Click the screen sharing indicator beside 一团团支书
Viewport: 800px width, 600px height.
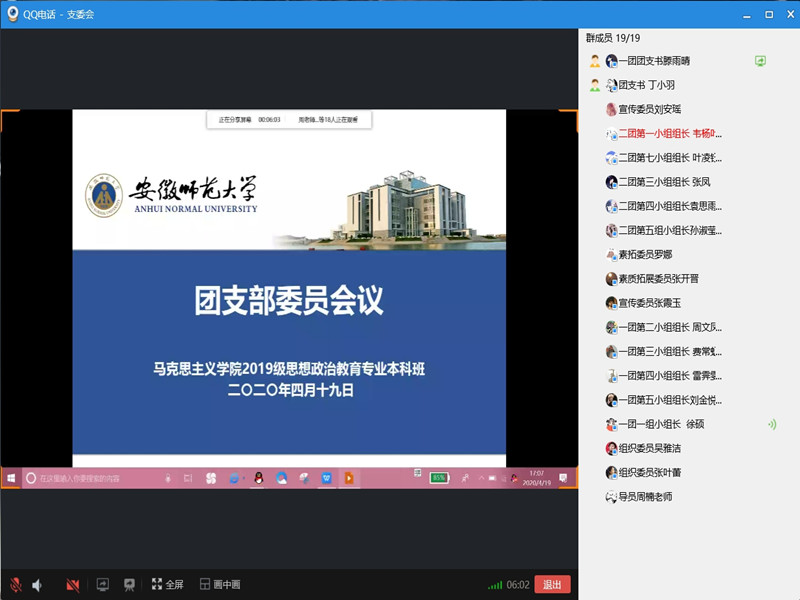pos(760,61)
